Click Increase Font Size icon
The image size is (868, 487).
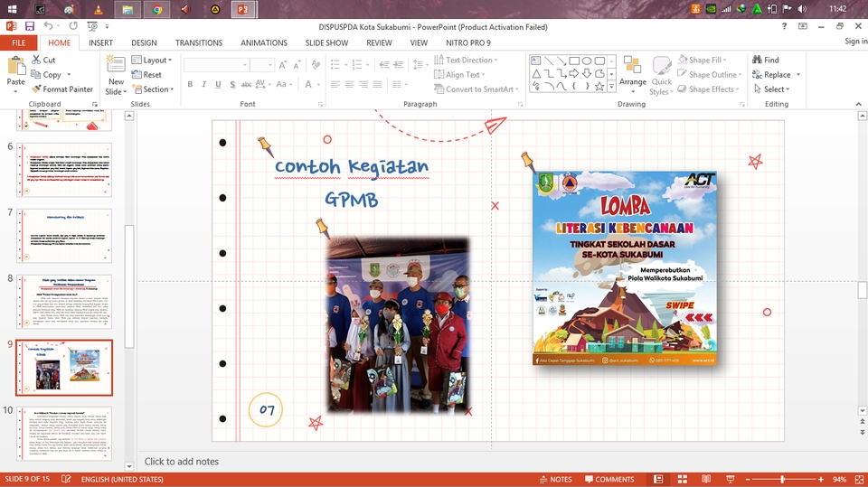pyautogui.click(x=283, y=65)
